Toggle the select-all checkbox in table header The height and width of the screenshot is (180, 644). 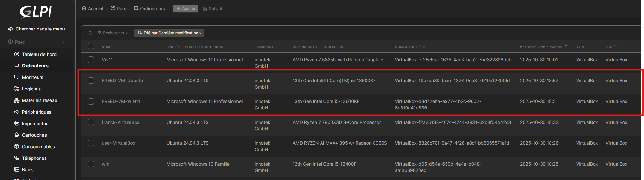[91, 47]
